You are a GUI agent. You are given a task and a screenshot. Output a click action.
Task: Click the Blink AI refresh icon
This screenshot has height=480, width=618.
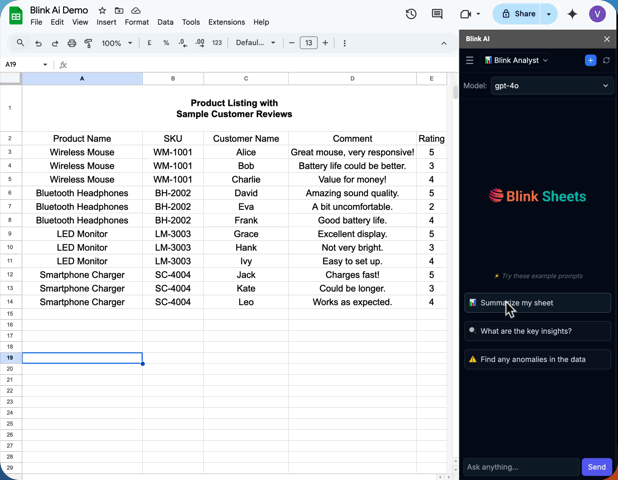point(606,61)
